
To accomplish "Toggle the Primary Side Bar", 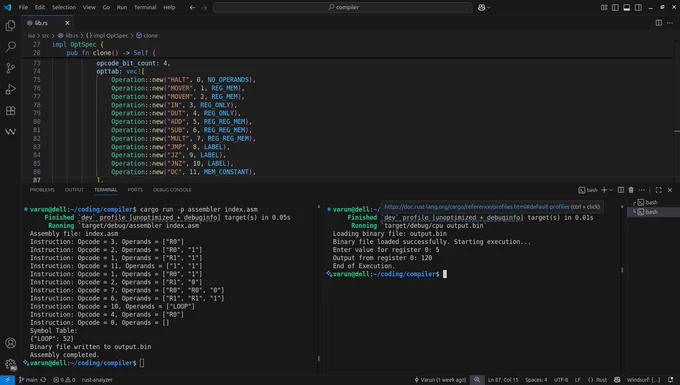I will (x=615, y=7).
